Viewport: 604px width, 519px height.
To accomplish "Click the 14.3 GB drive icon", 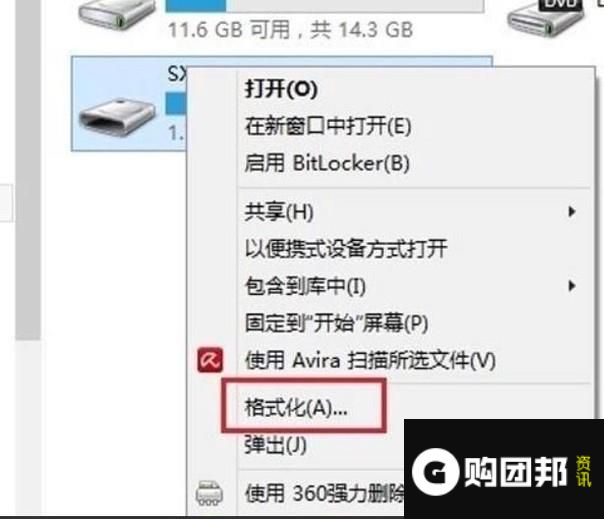I will [x=116, y=14].
